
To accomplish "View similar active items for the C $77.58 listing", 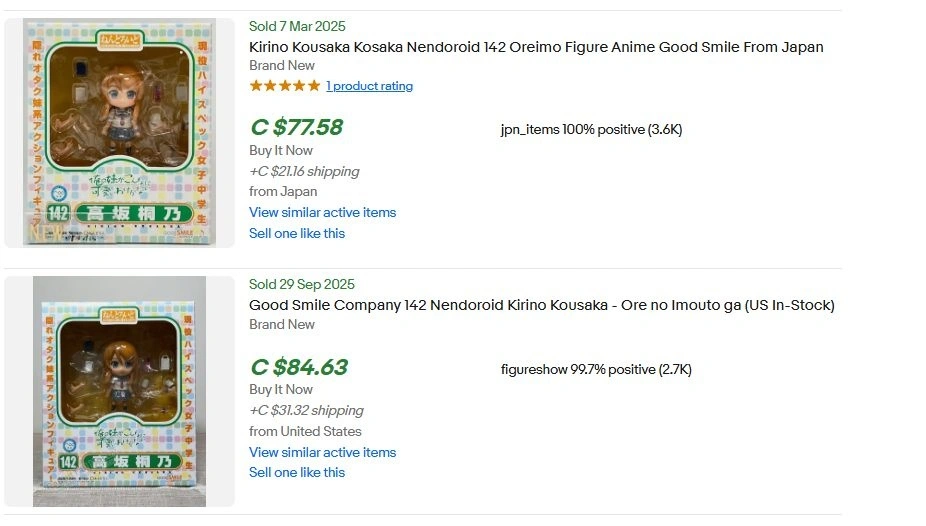I will [322, 212].
